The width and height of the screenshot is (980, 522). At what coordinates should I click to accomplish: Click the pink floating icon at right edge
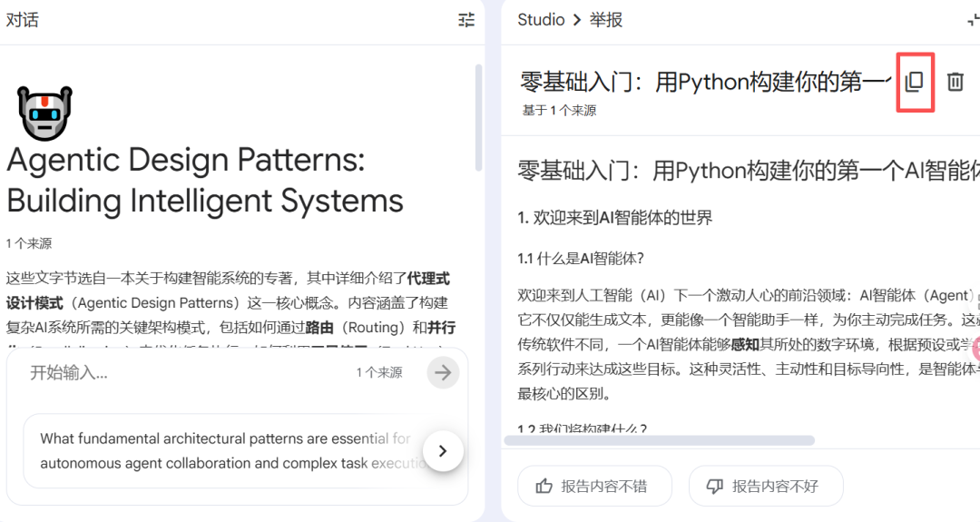pos(975,348)
